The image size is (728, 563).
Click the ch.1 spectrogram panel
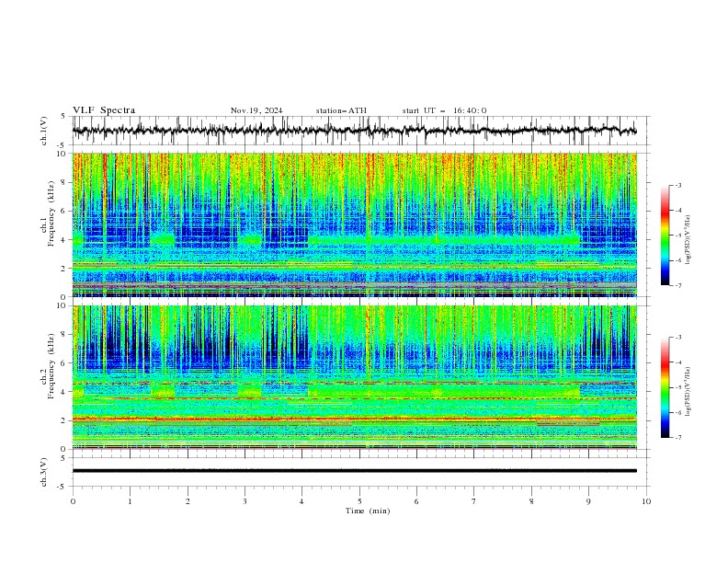[354, 224]
